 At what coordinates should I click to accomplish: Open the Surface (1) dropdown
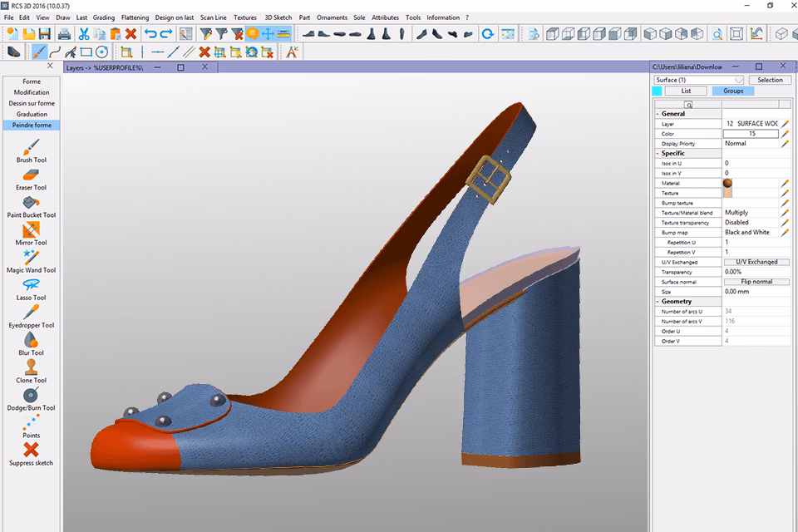[x=698, y=80]
